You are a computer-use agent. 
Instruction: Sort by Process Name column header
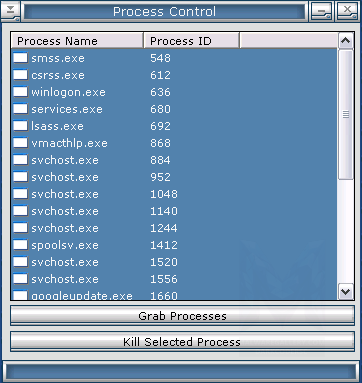pyautogui.click(x=77, y=41)
